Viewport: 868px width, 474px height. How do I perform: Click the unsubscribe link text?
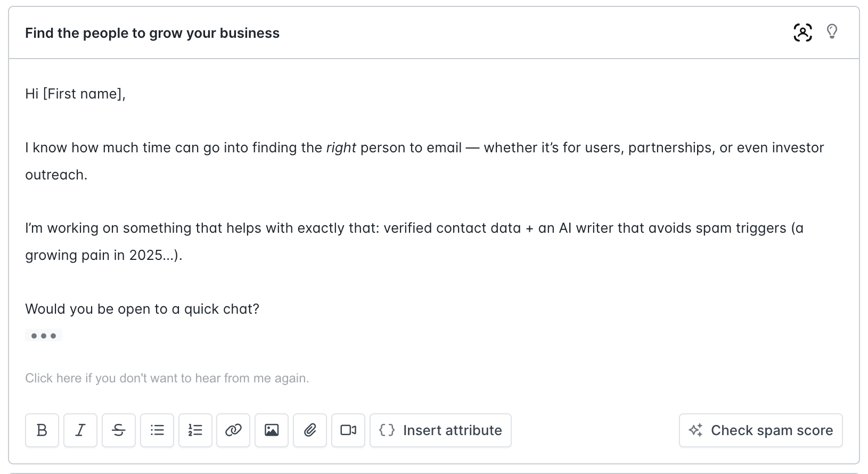[x=167, y=378]
